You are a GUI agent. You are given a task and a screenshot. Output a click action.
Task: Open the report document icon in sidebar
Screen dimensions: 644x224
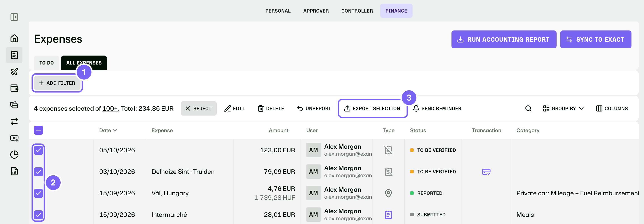[x=14, y=171]
